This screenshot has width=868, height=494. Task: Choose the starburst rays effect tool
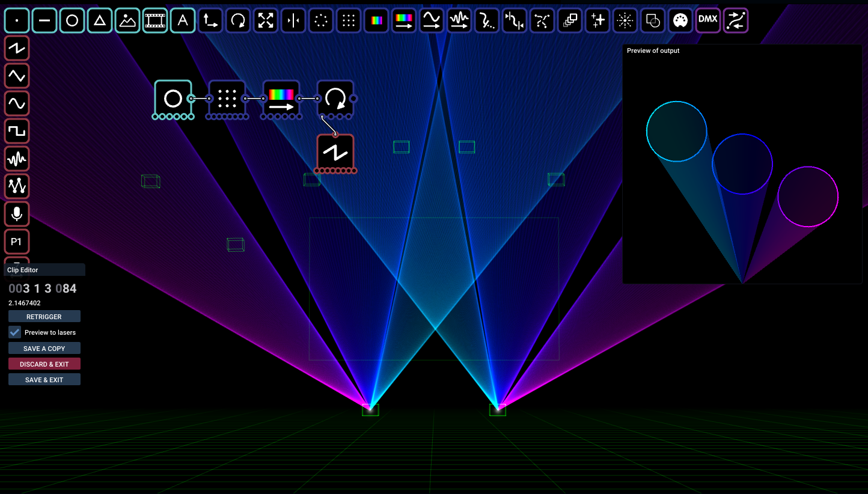(x=625, y=20)
